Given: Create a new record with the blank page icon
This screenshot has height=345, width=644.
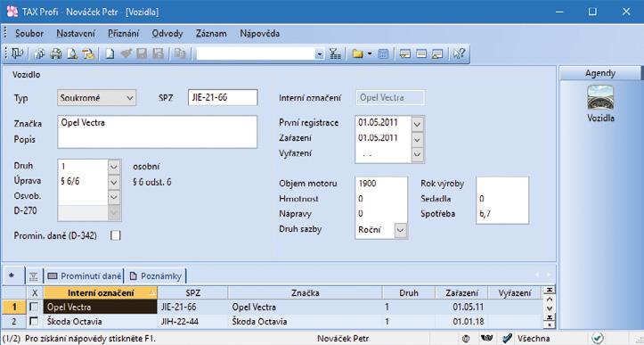Looking at the screenshot, I should tap(110, 53).
